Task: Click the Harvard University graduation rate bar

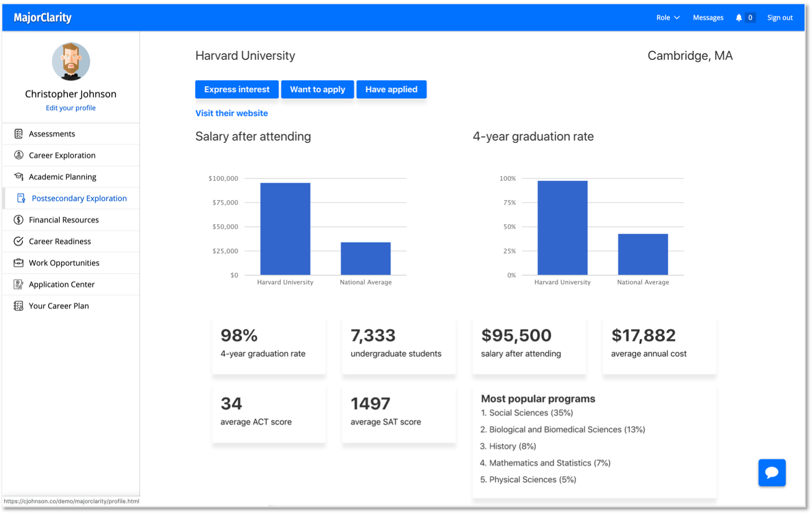Action: coord(563,228)
